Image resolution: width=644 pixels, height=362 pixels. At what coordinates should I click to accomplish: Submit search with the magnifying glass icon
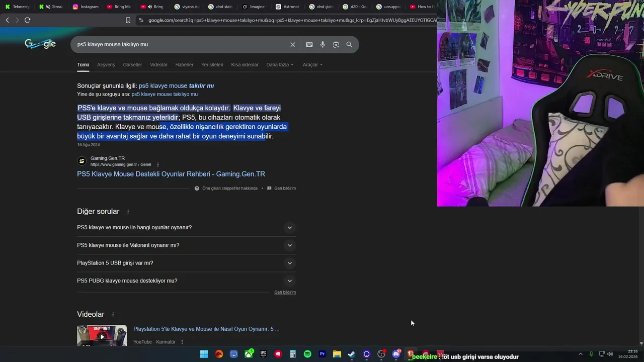[349, 44]
